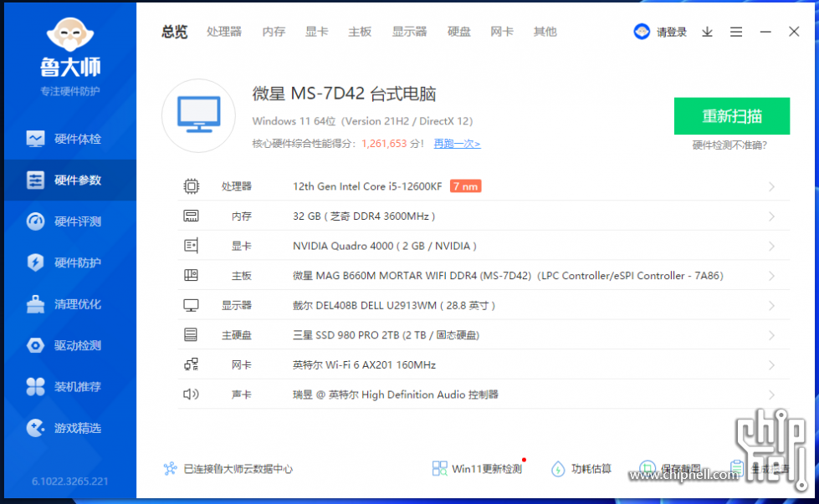
Task: Open 功耗估算 power estimate
Action: tap(581, 469)
